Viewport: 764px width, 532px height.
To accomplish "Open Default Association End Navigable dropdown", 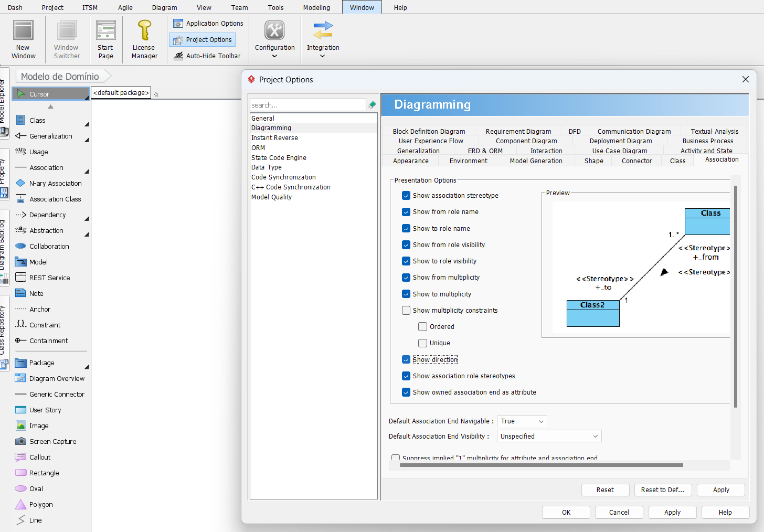I will pos(522,421).
